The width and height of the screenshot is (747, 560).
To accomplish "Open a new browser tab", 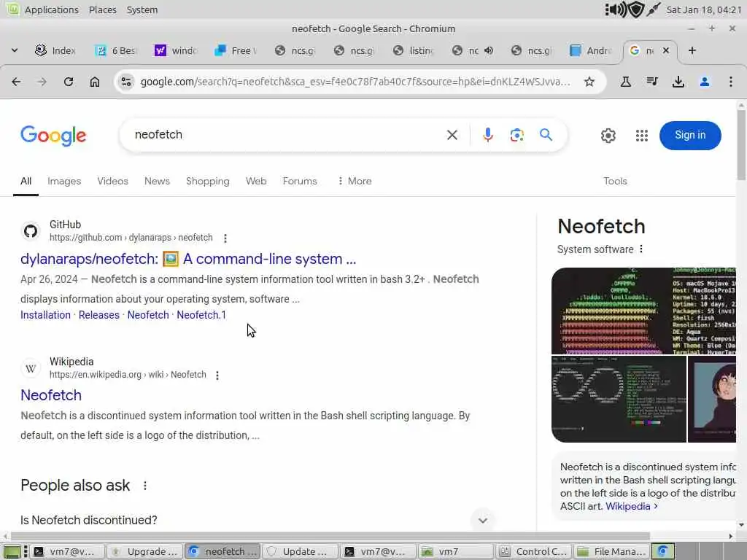I will point(692,50).
